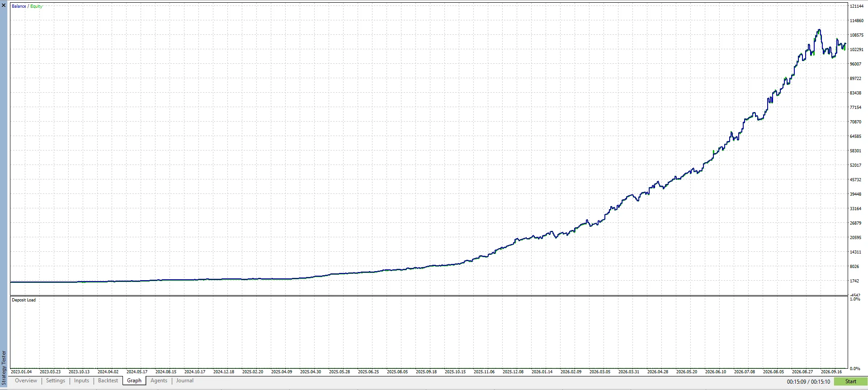The image size is (868, 390).
Task: Click the Equity legend label
Action: pos(36,6)
